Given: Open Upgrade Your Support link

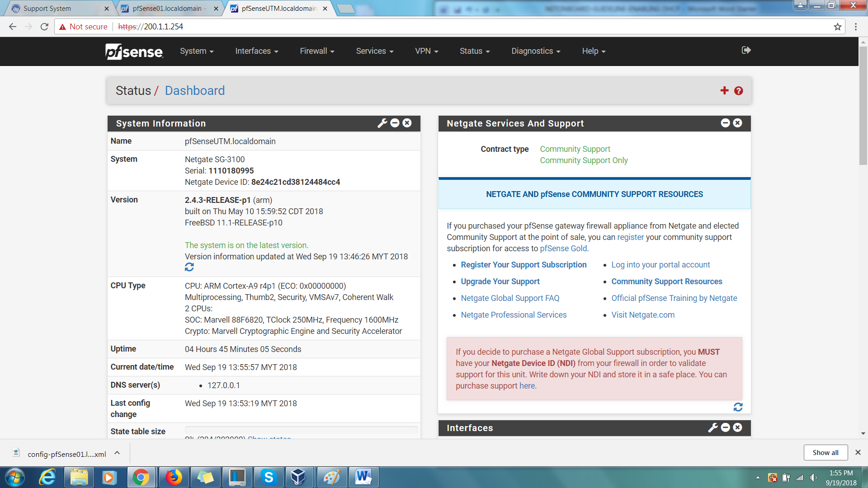Looking at the screenshot, I should point(500,282).
